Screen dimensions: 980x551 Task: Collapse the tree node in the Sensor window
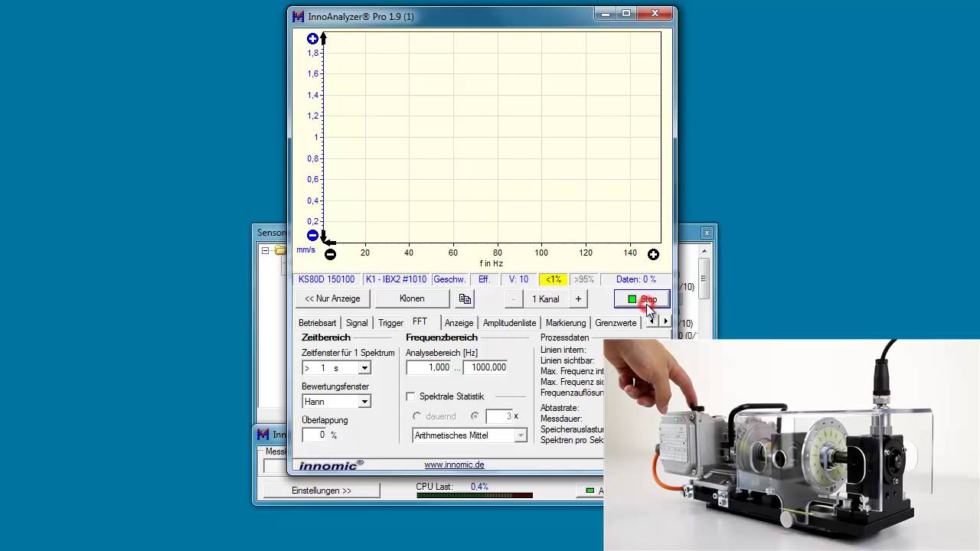click(265, 250)
